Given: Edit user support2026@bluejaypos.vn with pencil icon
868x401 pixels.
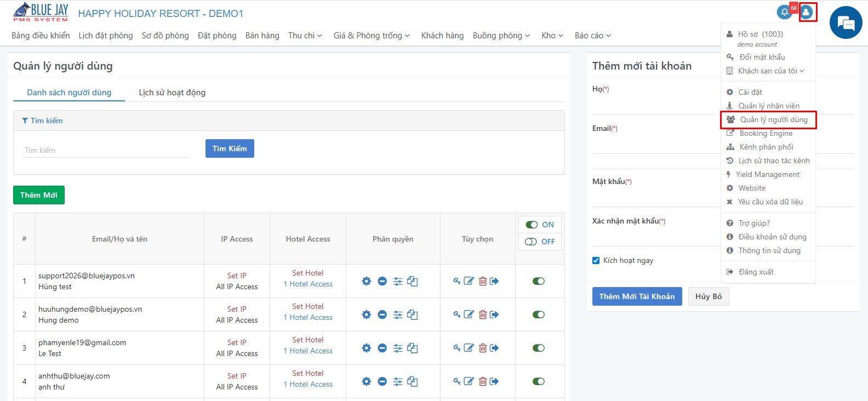Looking at the screenshot, I should 469,281.
